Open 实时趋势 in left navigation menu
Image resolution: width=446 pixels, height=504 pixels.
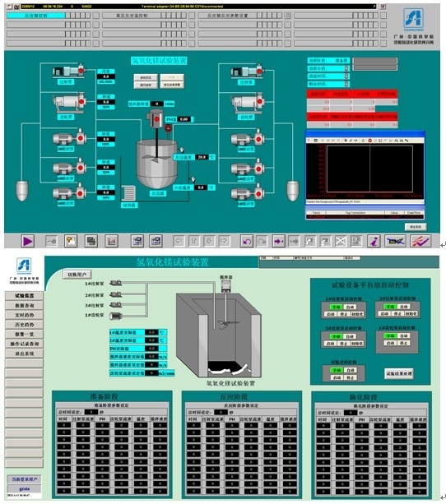tap(24, 315)
